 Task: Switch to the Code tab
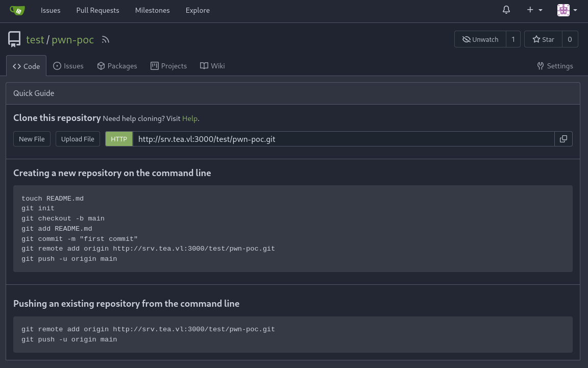pyautogui.click(x=26, y=66)
